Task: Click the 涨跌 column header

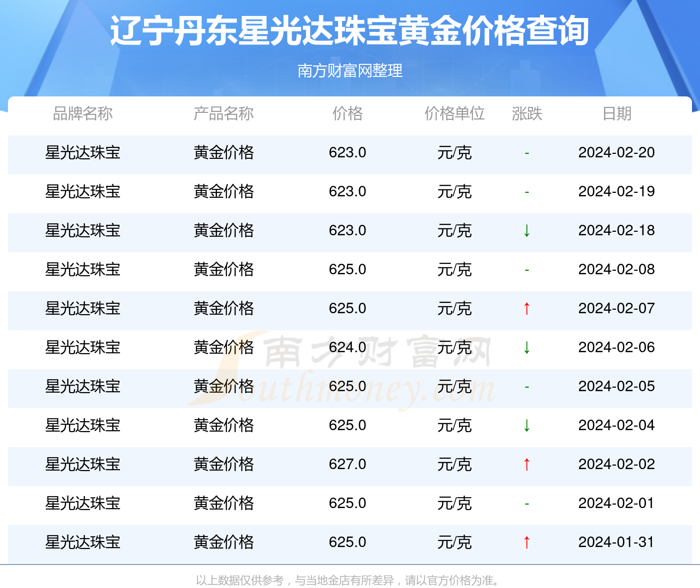Action: pyautogui.click(x=527, y=114)
